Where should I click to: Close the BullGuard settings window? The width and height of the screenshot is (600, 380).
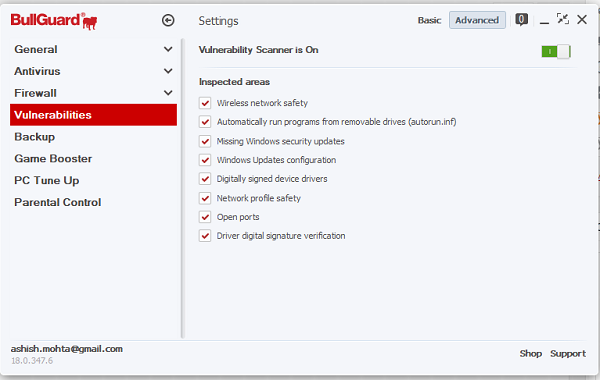click(582, 20)
